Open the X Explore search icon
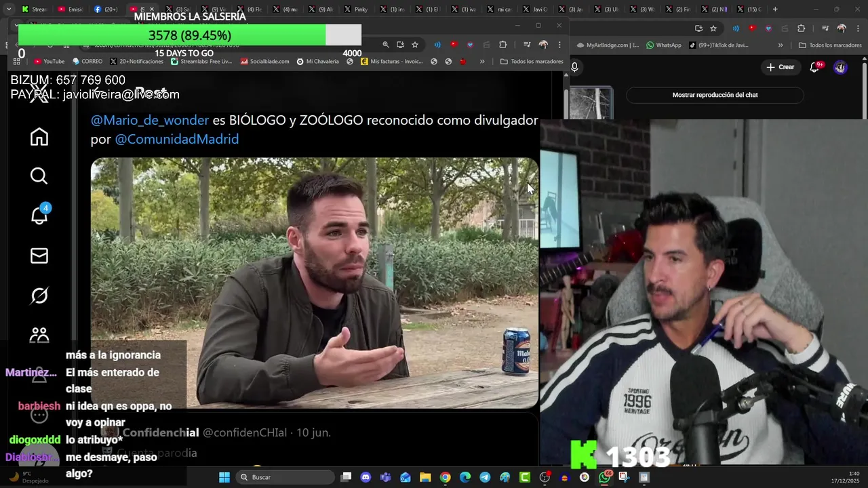Viewport: 868px width, 488px height. (39, 176)
